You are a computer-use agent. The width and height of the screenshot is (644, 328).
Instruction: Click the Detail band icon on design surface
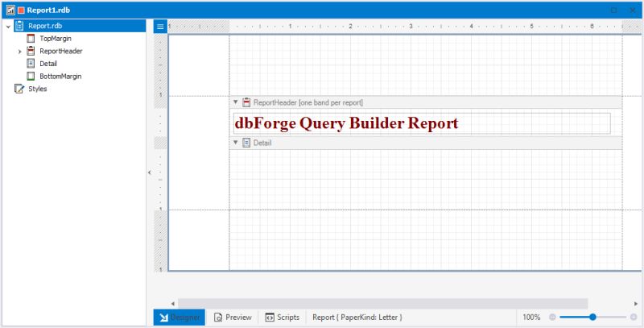coord(246,143)
